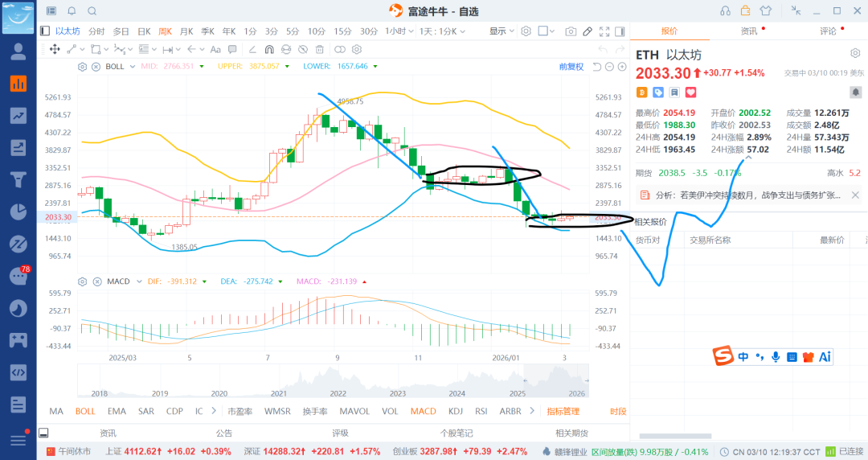Select the 日K chart period tab
Screen dimensions: 868x460
pos(144,31)
